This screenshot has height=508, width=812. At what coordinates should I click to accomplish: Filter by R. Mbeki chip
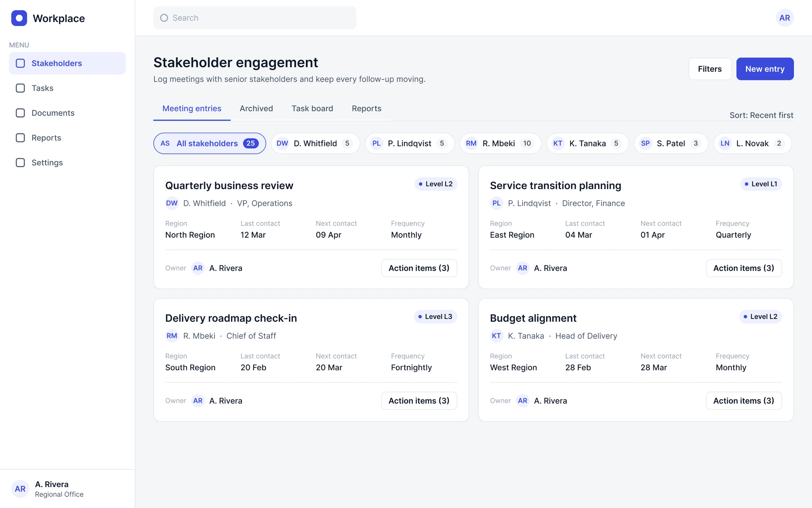pyautogui.click(x=500, y=143)
